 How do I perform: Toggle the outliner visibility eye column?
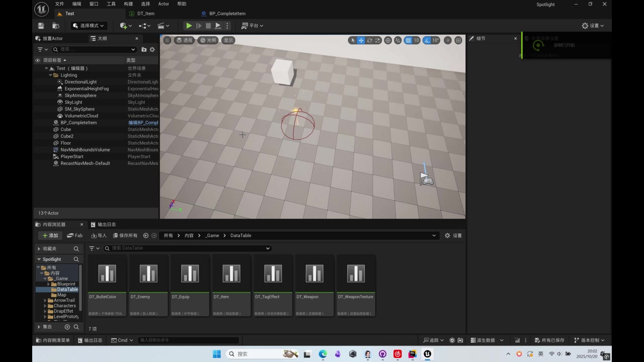(37, 60)
